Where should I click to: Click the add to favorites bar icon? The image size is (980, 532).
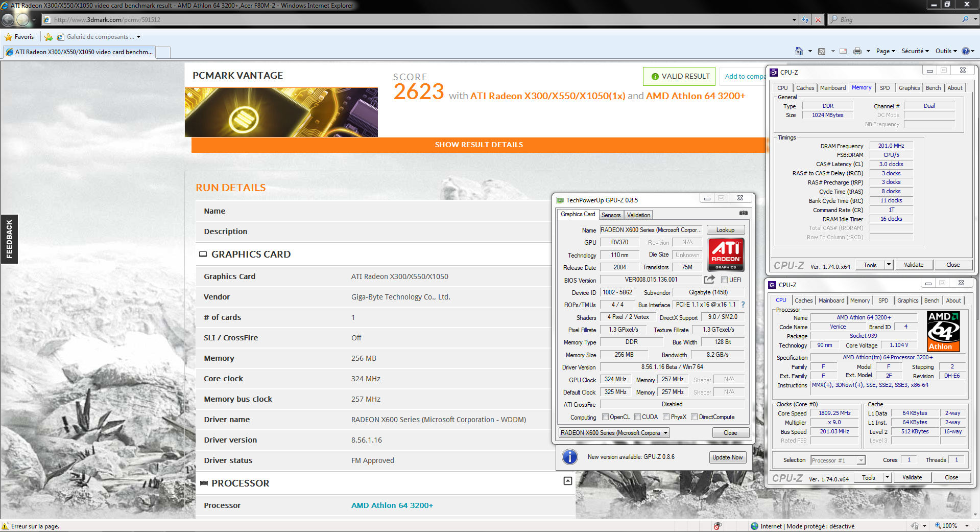tap(49, 37)
